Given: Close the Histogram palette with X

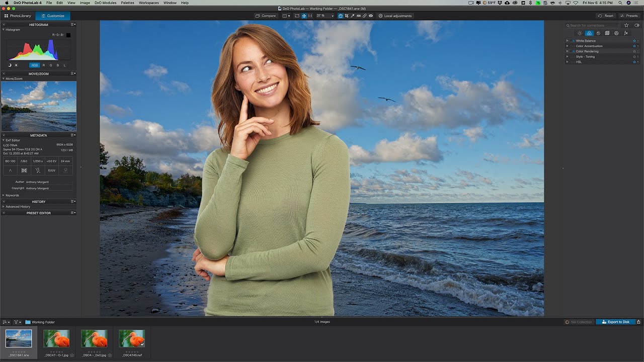Looking at the screenshot, I should pos(4,25).
